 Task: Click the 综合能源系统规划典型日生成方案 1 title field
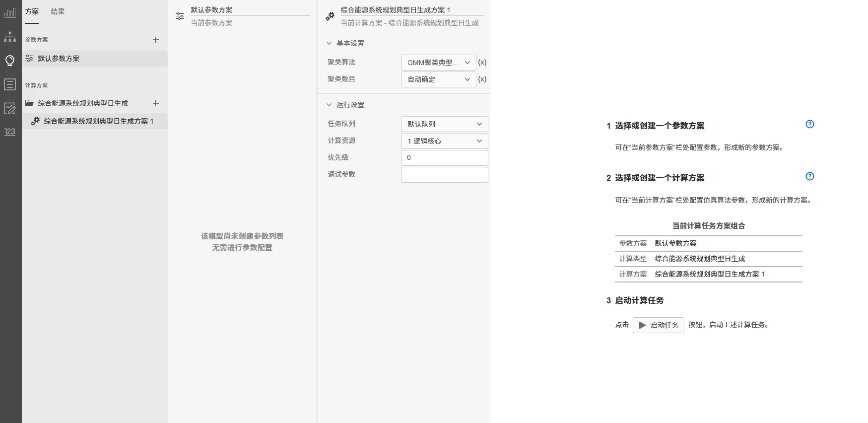pyautogui.click(x=412, y=10)
